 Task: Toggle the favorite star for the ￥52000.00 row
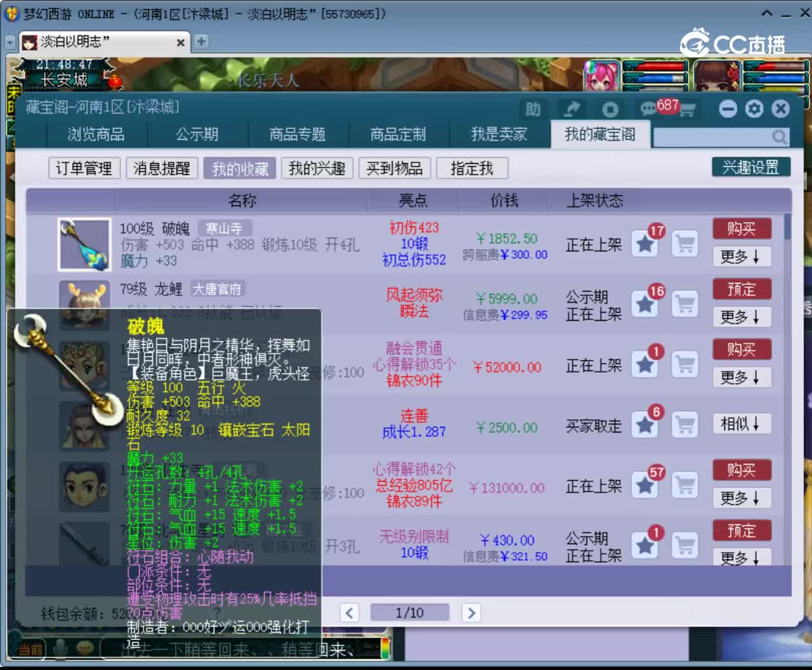point(646,364)
